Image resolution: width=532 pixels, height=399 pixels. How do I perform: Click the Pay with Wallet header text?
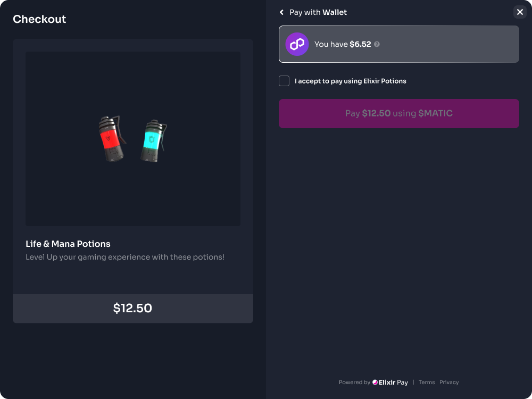(318, 12)
